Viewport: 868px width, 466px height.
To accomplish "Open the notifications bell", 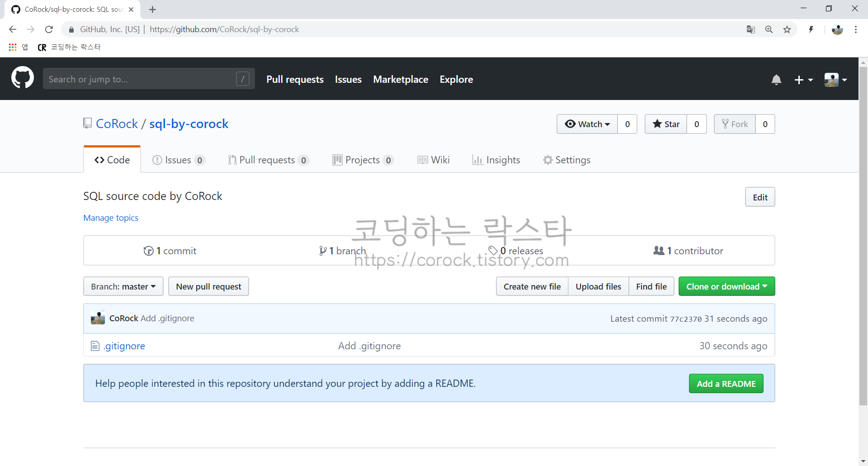I will pyautogui.click(x=776, y=80).
